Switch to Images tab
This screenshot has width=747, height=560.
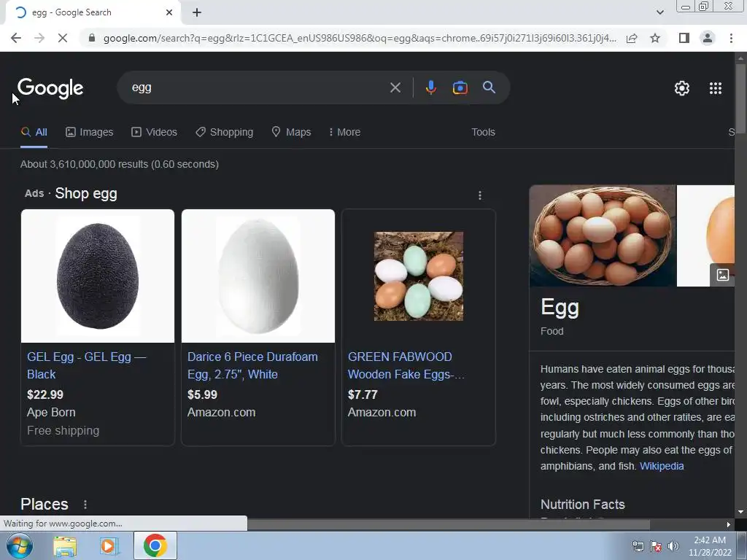tap(90, 133)
